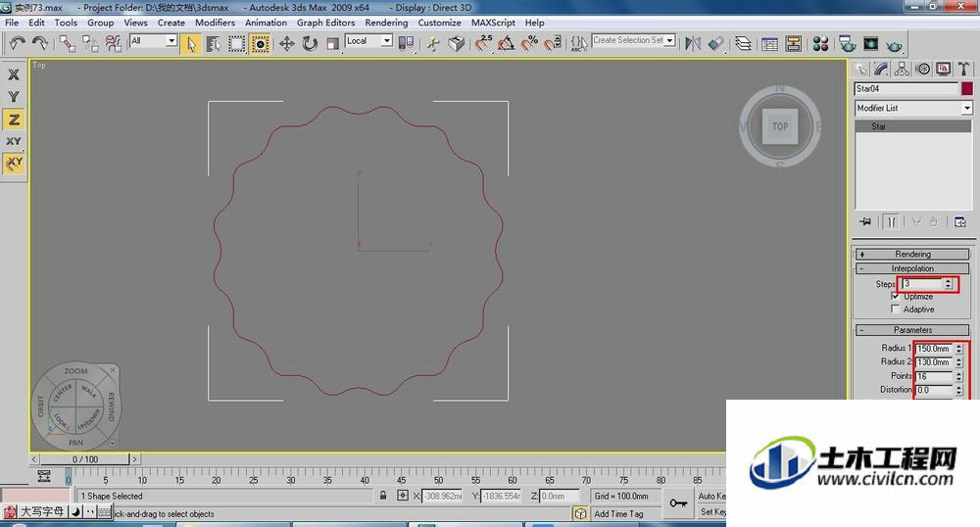Collapse the Interpolation rollout
The height and width of the screenshot is (527, 980).
click(912, 268)
